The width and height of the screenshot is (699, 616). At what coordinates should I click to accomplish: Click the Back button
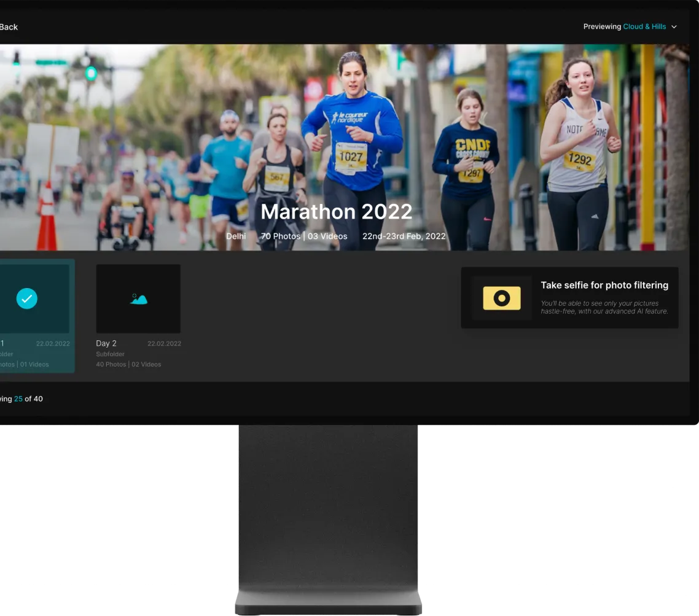click(x=9, y=27)
